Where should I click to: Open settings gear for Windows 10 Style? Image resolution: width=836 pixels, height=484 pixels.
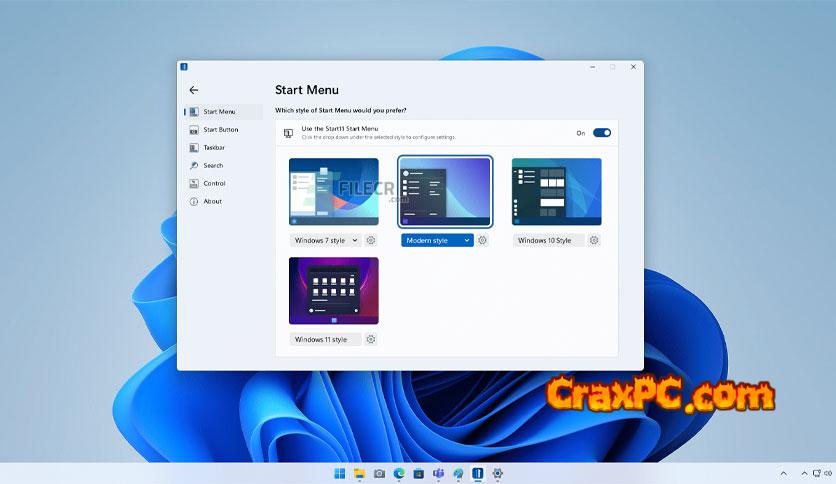click(594, 240)
